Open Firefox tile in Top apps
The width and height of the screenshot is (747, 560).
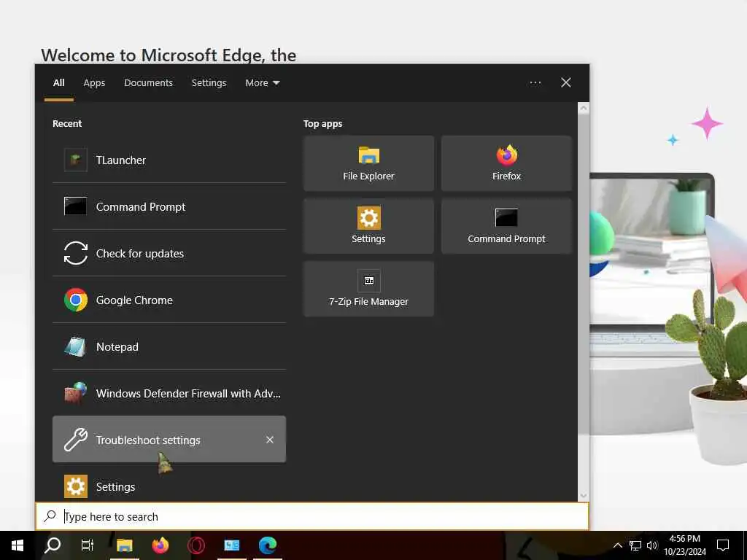coord(506,163)
